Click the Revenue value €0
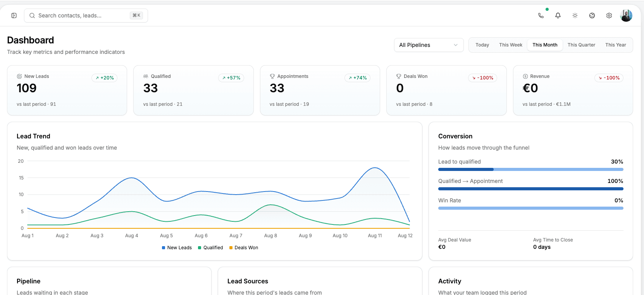This screenshot has height=295, width=644. (x=530, y=88)
